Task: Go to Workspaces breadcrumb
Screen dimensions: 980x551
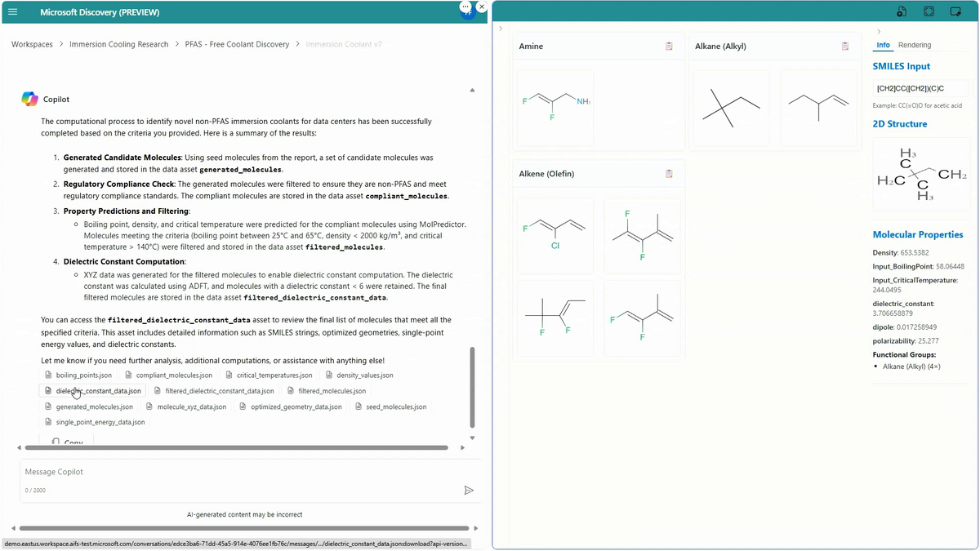Action: (32, 44)
